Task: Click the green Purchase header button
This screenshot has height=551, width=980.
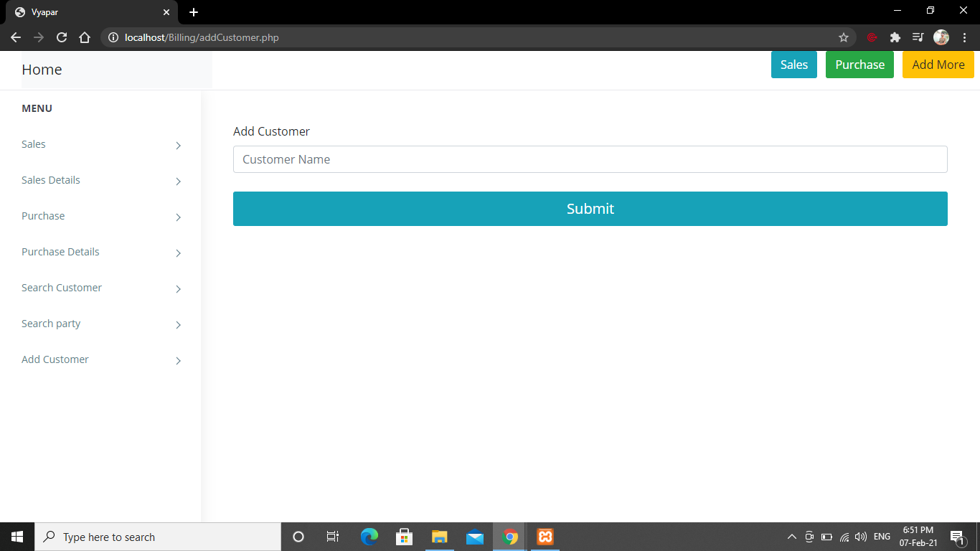Action: click(859, 65)
